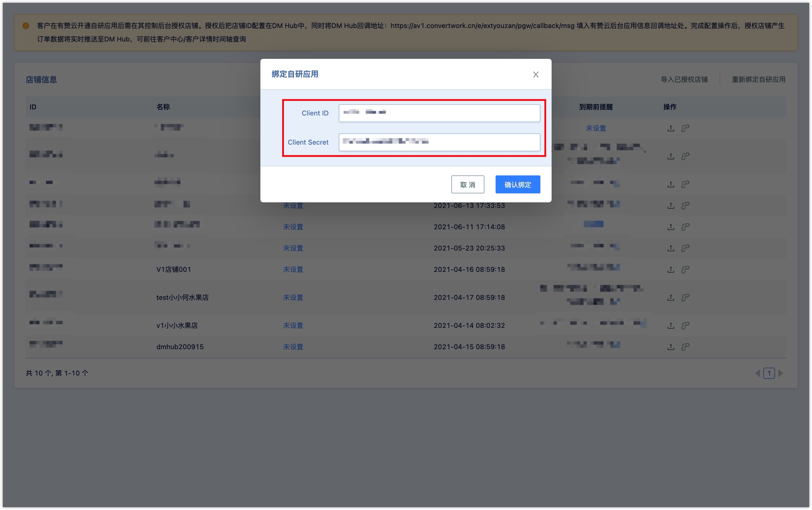Click the 共 10 个 pagination summary text
The height and width of the screenshot is (510, 812).
[57, 373]
